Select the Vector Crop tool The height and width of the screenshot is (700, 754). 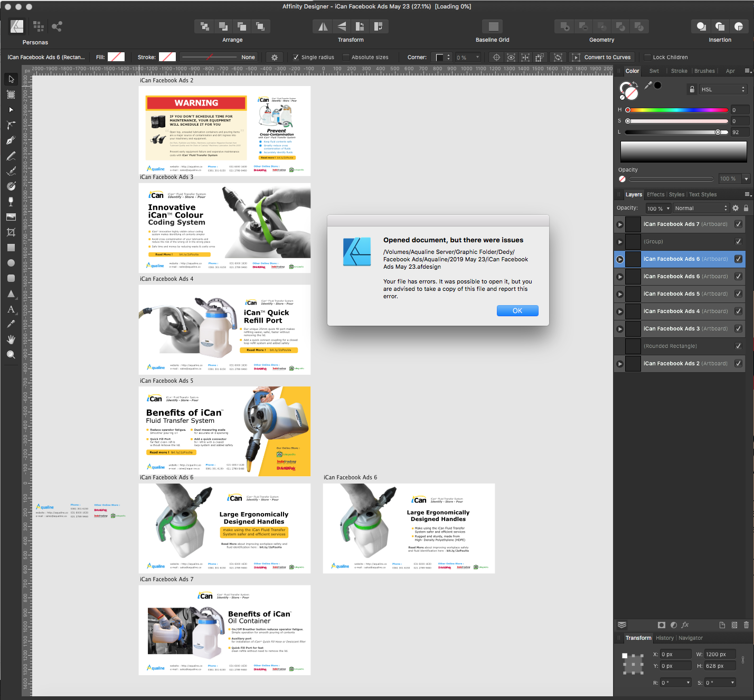[x=11, y=232]
